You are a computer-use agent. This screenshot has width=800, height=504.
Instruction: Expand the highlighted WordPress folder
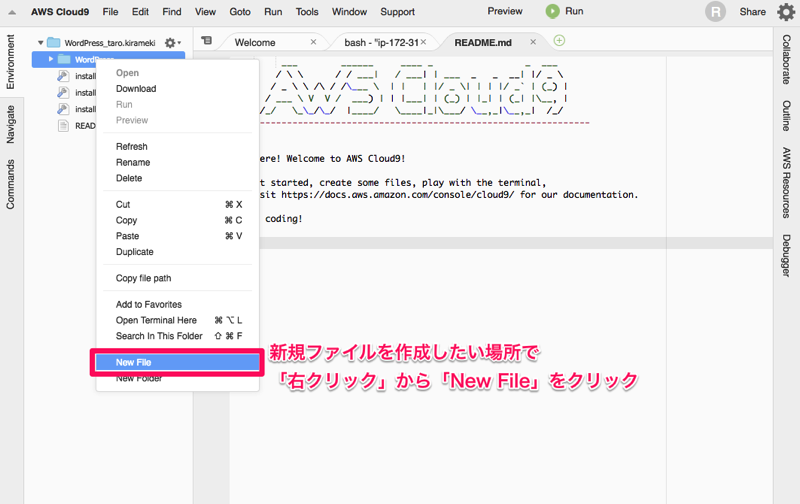click(51, 60)
